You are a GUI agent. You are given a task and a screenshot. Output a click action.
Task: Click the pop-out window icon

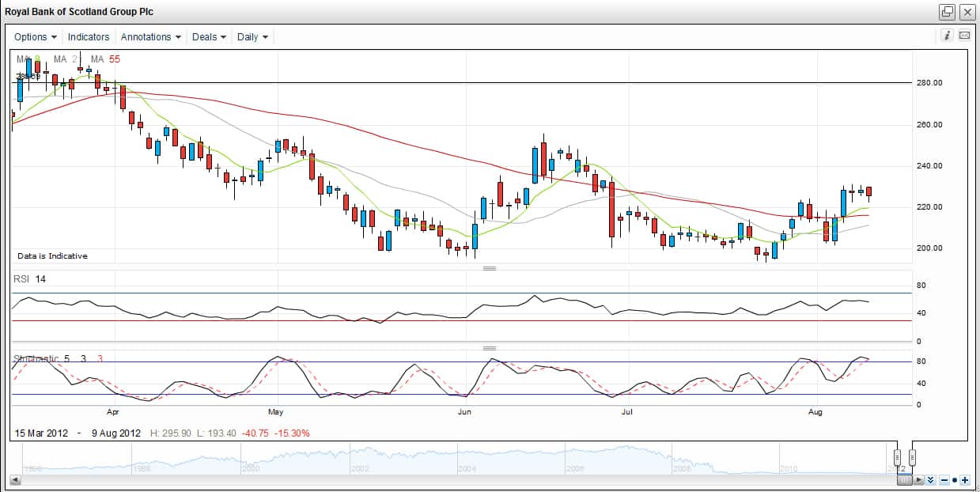click(948, 12)
